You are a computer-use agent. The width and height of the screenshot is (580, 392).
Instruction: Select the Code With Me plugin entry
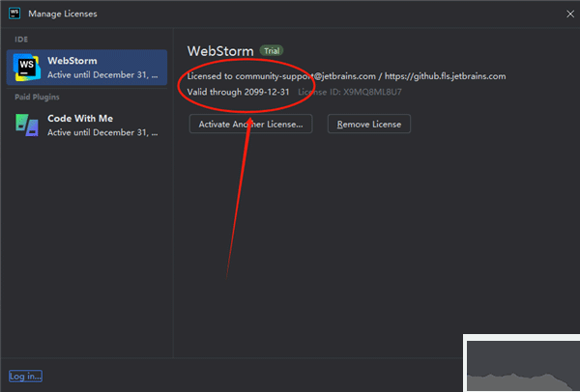(x=87, y=126)
